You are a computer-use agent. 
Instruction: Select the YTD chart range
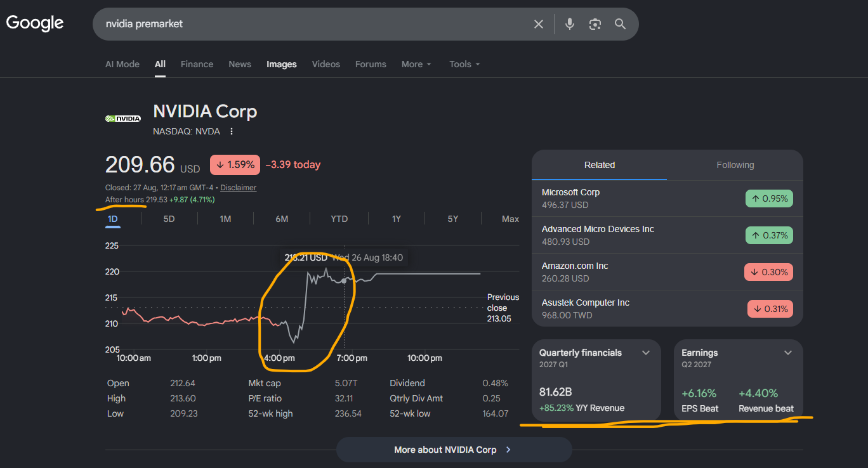pyautogui.click(x=339, y=219)
